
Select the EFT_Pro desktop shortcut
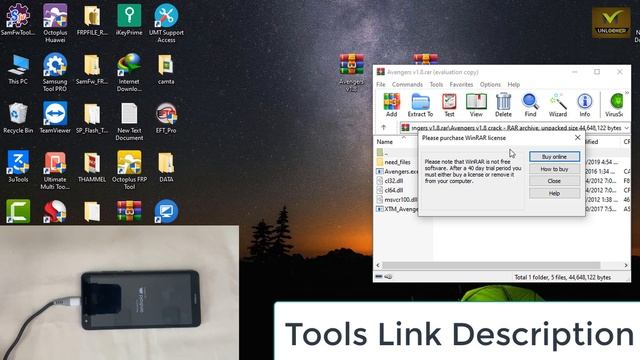point(166,118)
